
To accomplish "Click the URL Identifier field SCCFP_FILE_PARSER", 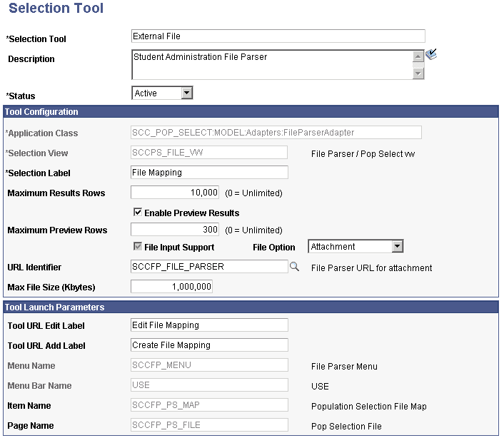I will [x=209, y=267].
